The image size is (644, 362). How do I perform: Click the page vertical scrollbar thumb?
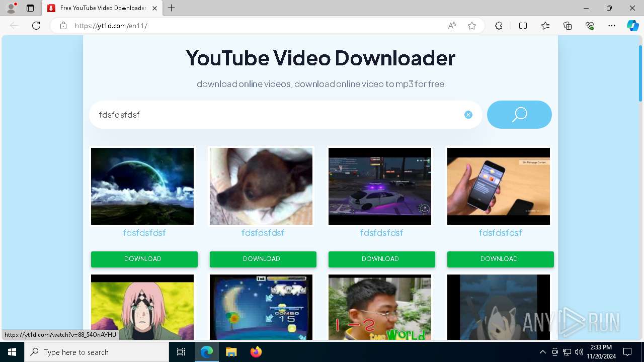point(640,73)
